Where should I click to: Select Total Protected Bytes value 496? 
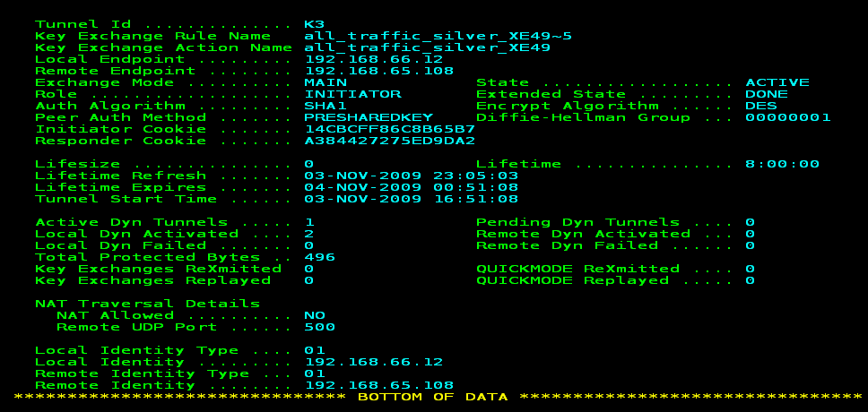coord(320,257)
